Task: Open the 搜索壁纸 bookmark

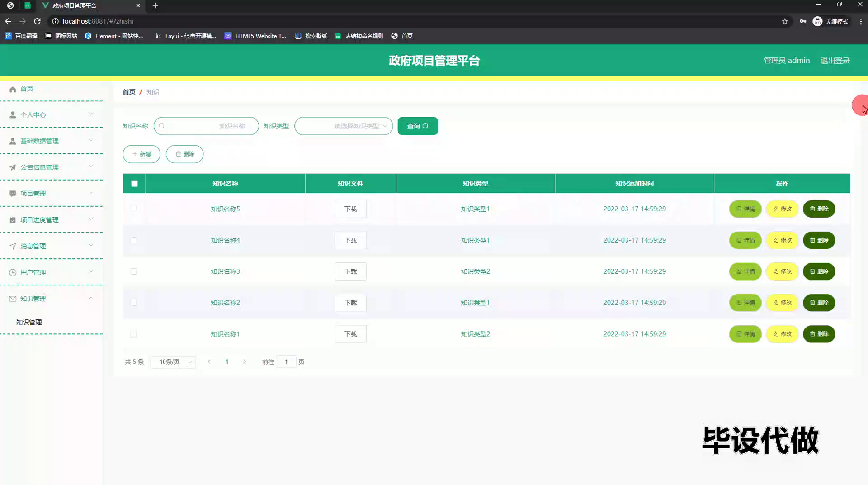Action: click(x=311, y=36)
